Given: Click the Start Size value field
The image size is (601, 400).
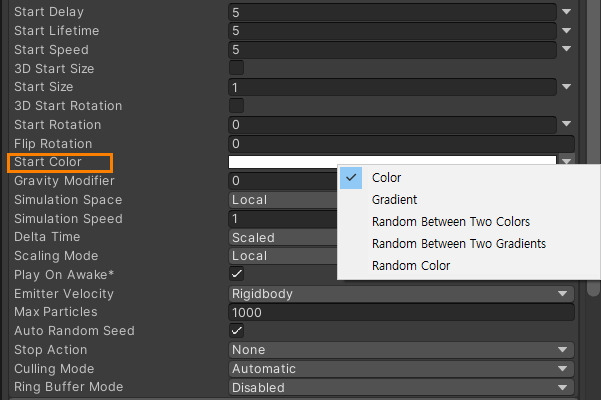Looking at the screenshot, I should [x=392, y=87].
